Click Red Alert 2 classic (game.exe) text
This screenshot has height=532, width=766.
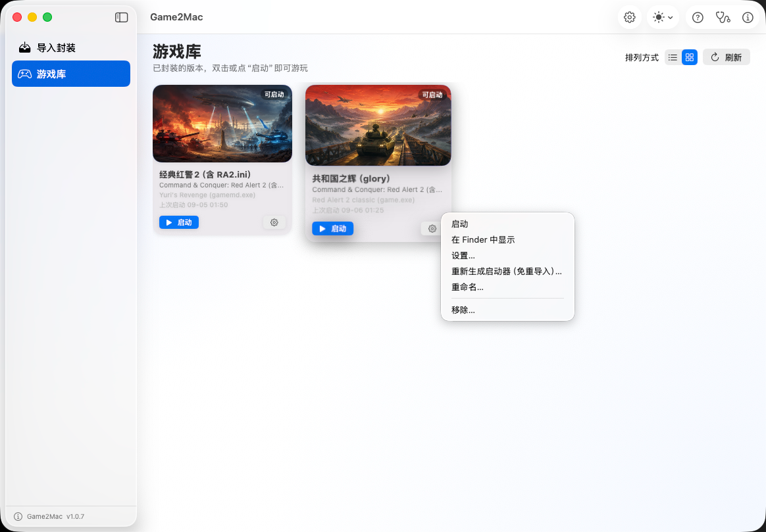pos(363,200)
